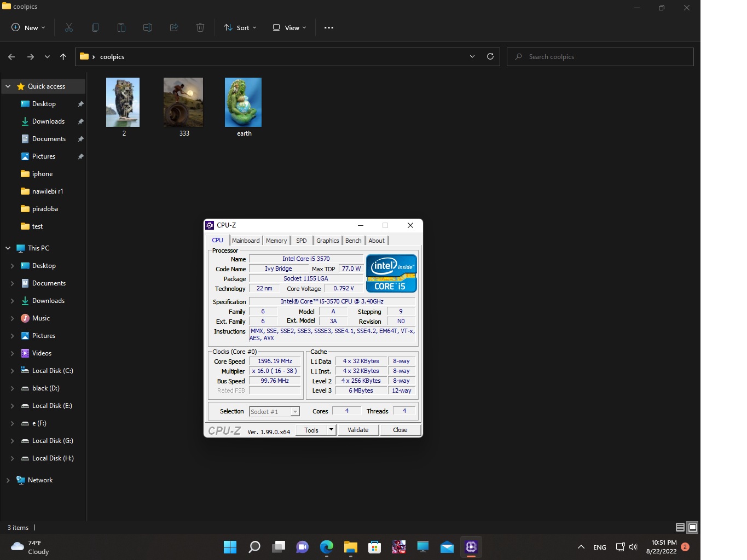Refresh the coolpics folder view
Screen dimensions: 747x560
490,56
